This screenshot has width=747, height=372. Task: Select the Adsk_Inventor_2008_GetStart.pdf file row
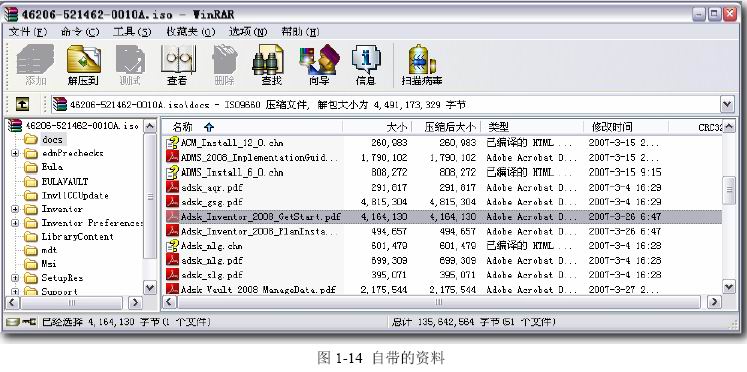tap(443, 216)
